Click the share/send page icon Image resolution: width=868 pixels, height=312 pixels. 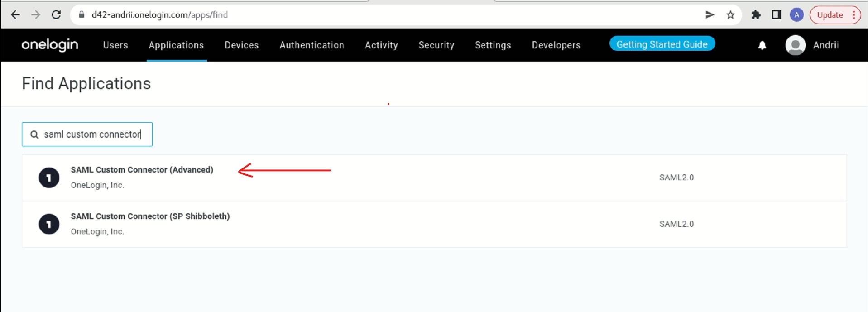pyautogui.click(x=710, y=15)
